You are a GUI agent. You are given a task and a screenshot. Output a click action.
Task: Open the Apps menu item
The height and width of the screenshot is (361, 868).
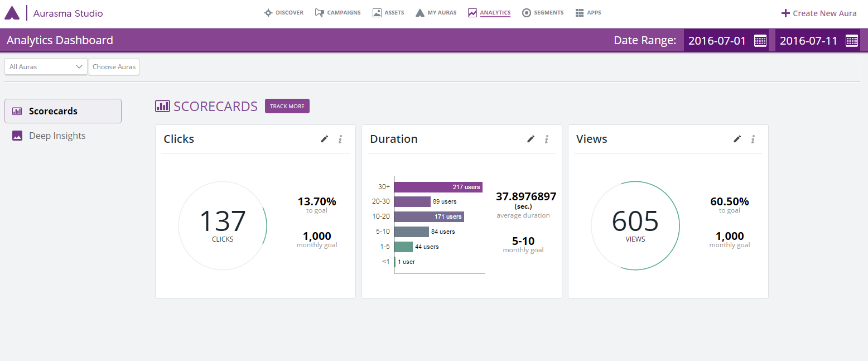[588, 13]
